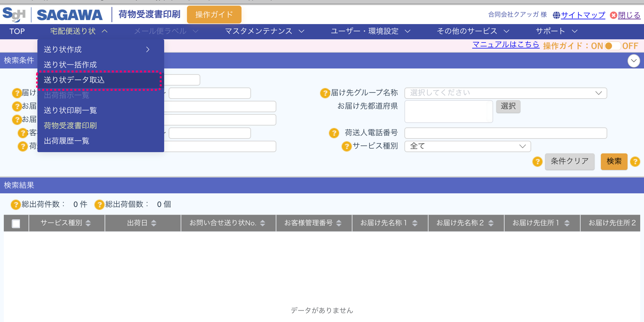Click the help icon left of 条件クリア

[537, 162]
